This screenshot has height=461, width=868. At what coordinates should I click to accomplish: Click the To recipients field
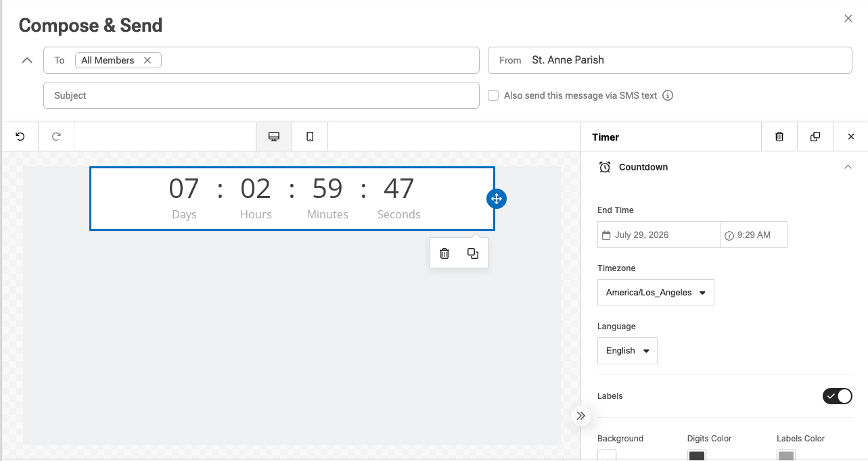[x=261, y=60]
